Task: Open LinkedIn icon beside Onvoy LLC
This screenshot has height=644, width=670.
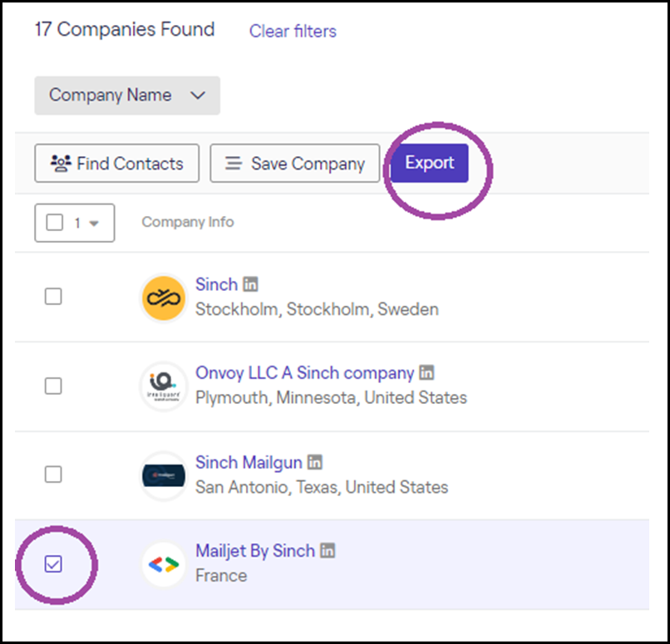Action: pyautogui.click(x=426, y=372)
